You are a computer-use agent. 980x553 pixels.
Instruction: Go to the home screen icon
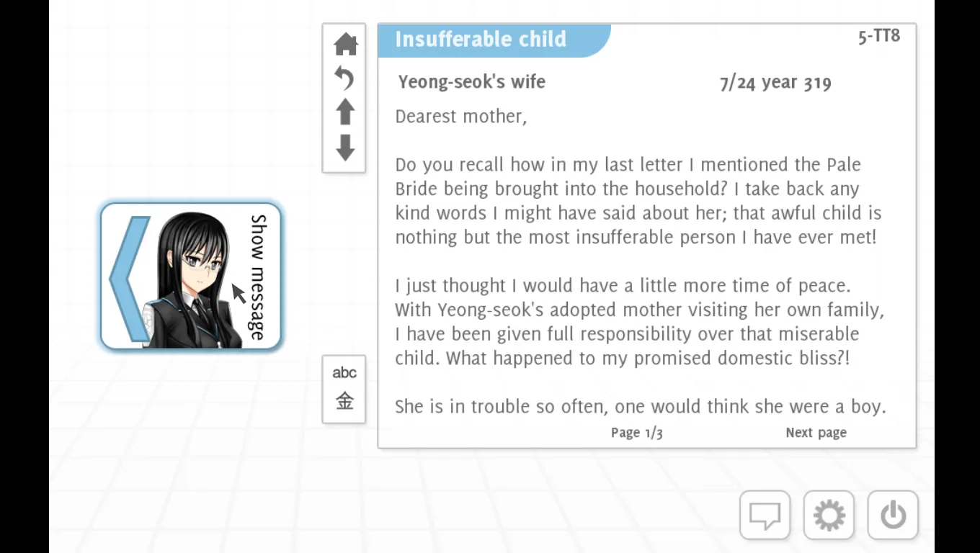(x=346, y=45)
